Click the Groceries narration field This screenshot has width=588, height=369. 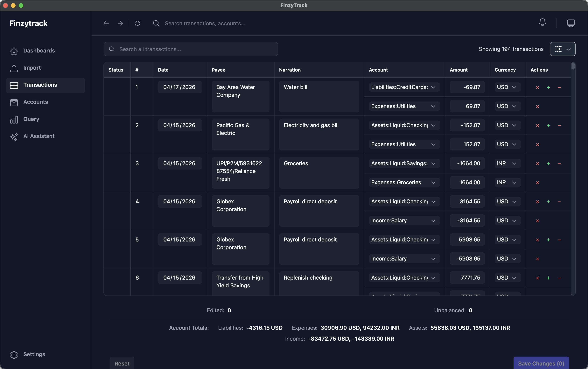319,173
